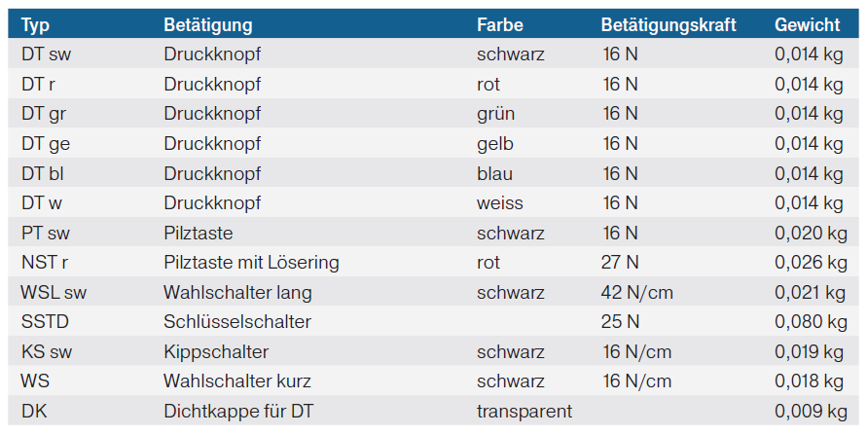Click the color cell reading blau

click(494, 174)
